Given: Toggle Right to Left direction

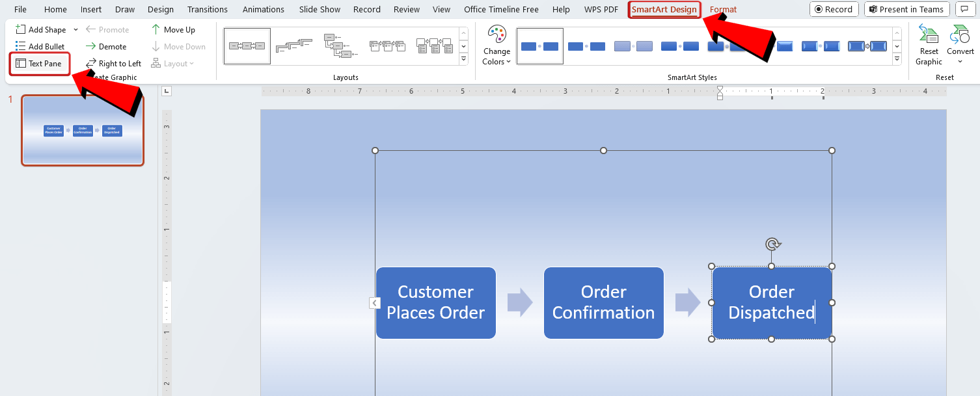Looking at the screenshot, I should point(118,63).
